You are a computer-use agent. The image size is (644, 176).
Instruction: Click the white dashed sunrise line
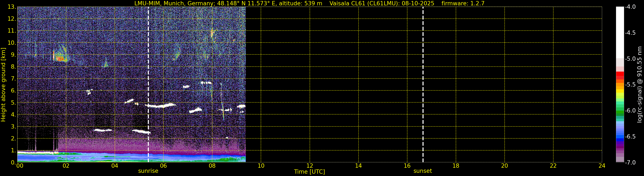pos(148,85)
